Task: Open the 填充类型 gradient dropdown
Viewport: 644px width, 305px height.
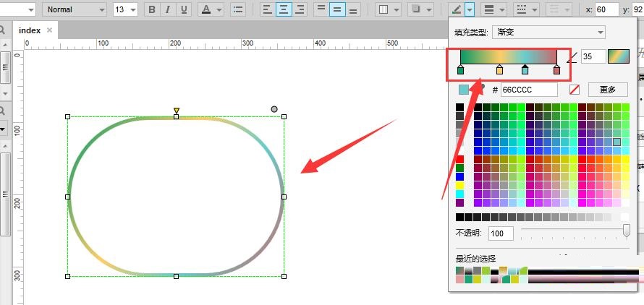Action: tap(548, 32)
